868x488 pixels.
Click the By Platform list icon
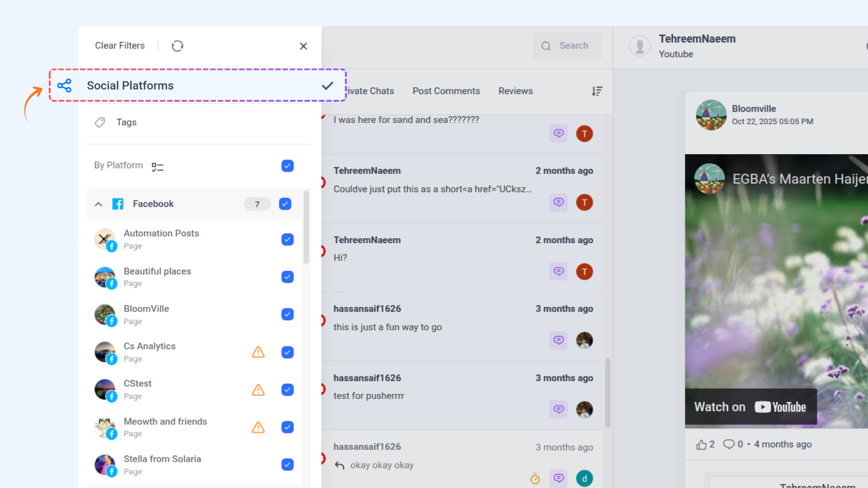[157, 167]
